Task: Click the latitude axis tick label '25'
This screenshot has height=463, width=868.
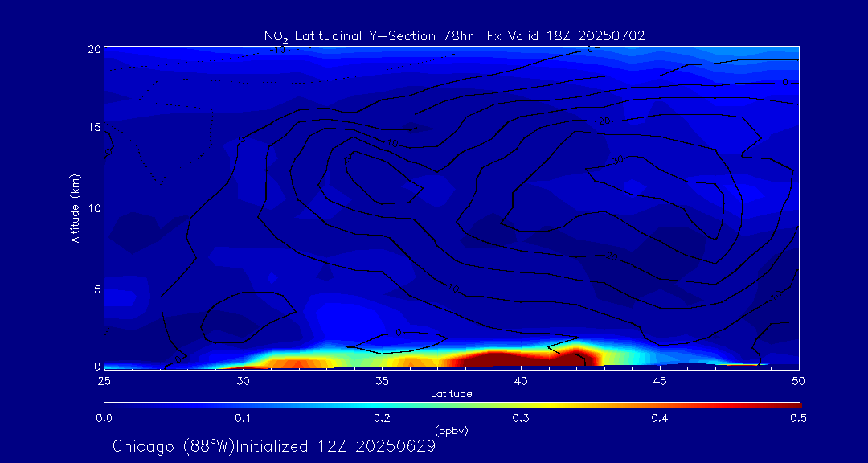Action: [104, 381]
